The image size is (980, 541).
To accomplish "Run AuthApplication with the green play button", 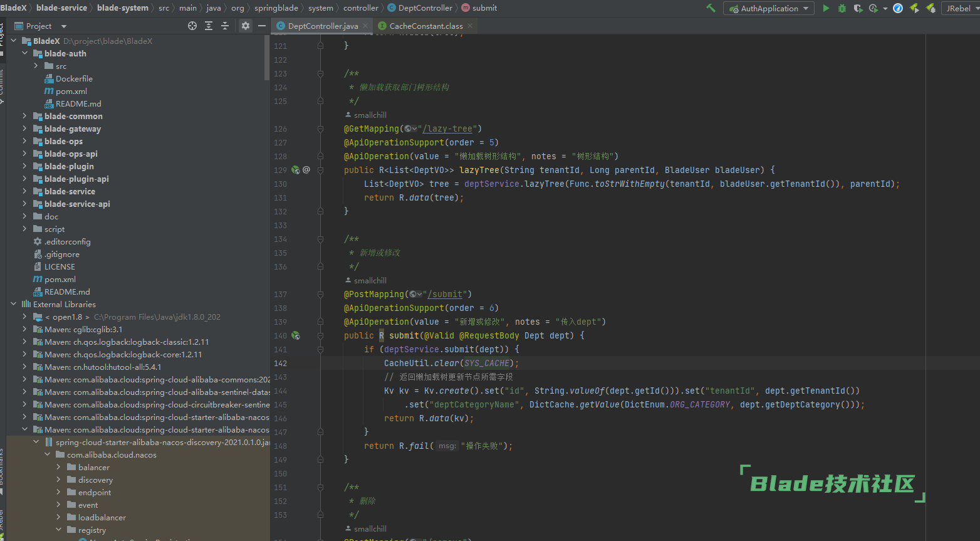I will tap(826, 8).
